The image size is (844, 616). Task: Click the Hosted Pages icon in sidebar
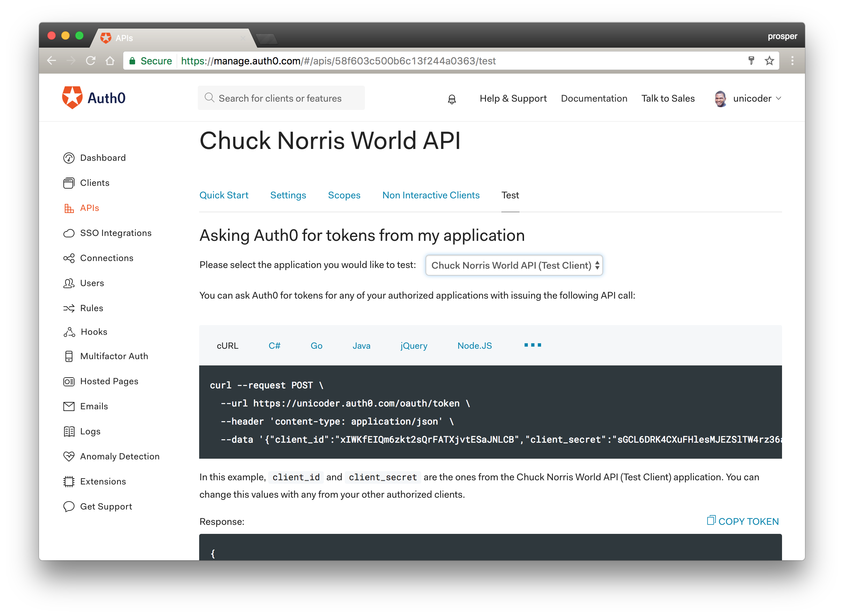[x=69, y=382]
